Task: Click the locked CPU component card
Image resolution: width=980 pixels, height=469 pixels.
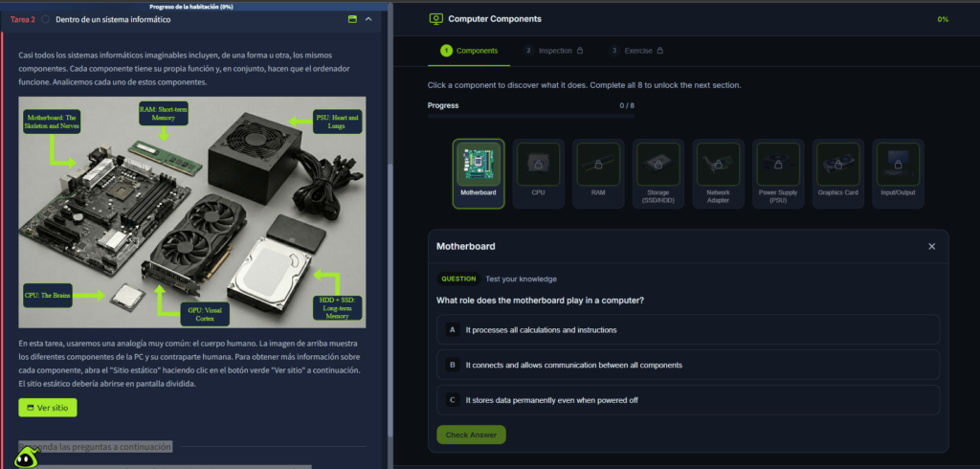Action: (x=537, y=172)
